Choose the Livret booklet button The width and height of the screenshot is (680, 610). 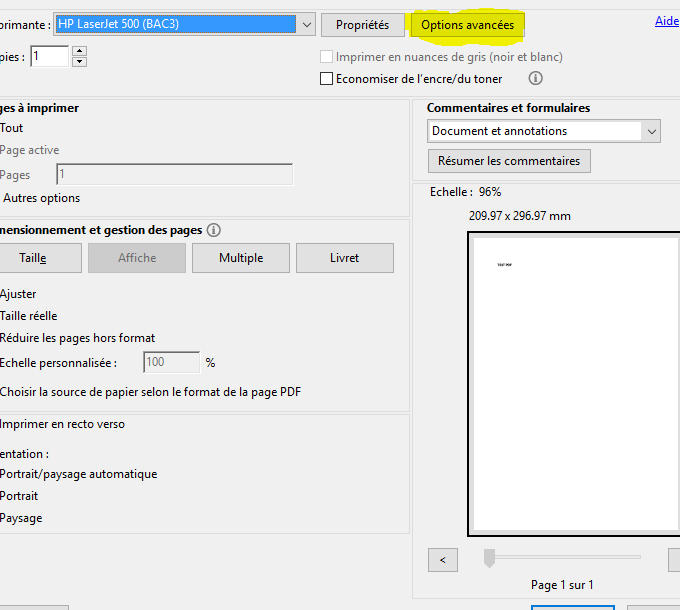(x=345, y=258)
